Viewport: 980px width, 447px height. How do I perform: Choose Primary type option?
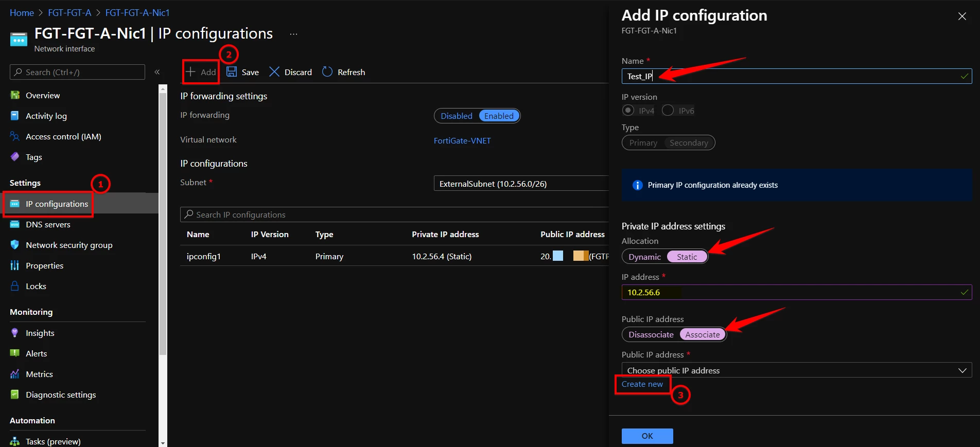point(643,142)
